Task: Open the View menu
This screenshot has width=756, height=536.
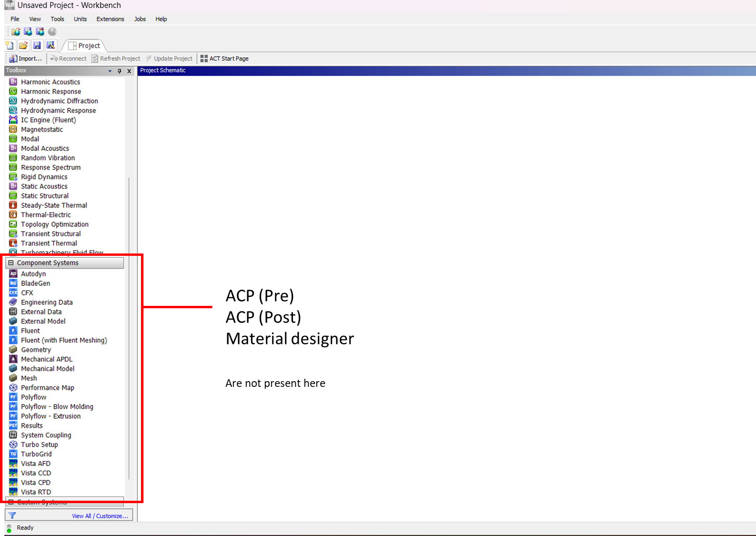Action: [x=35, y=19]
